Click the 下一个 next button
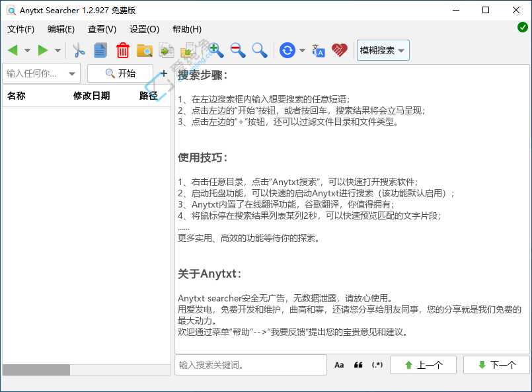This screenshot has height=392, width=532. (496, 365)
